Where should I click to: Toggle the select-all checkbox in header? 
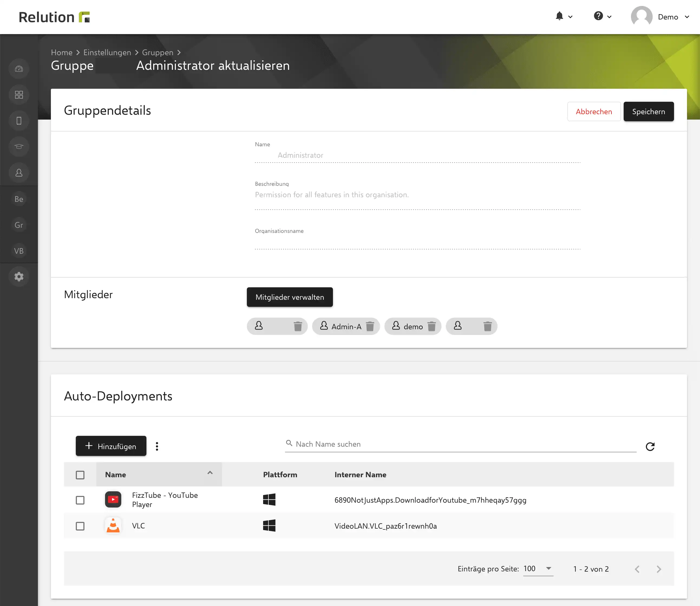point(80,475)
